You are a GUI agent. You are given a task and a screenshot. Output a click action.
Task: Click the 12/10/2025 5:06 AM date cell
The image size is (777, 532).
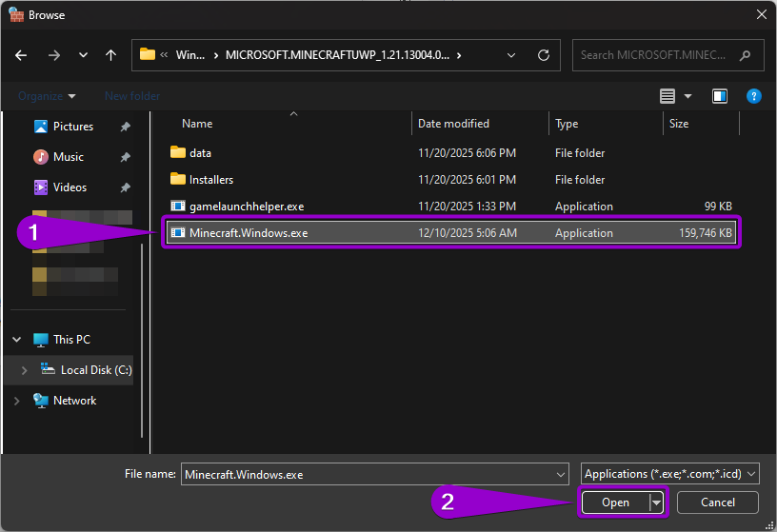tap(468, 233)
